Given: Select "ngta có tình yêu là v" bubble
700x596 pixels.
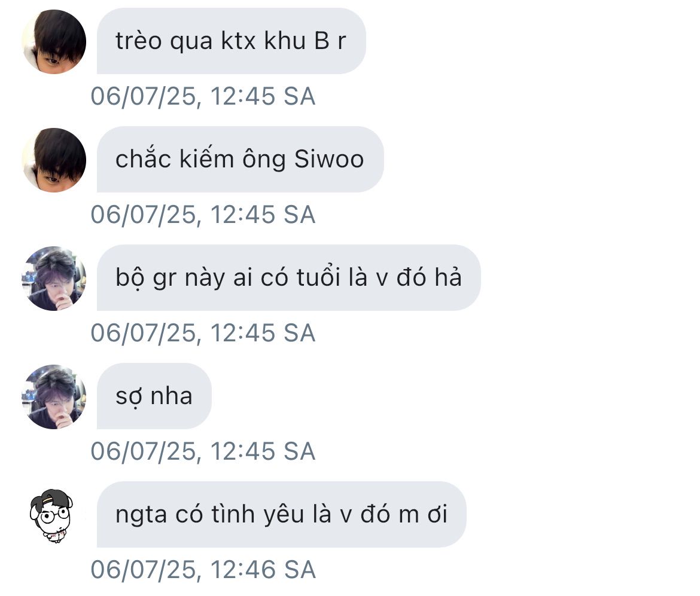Looking at the screenshot, I should pyautogui.click(x=282, y=514).
